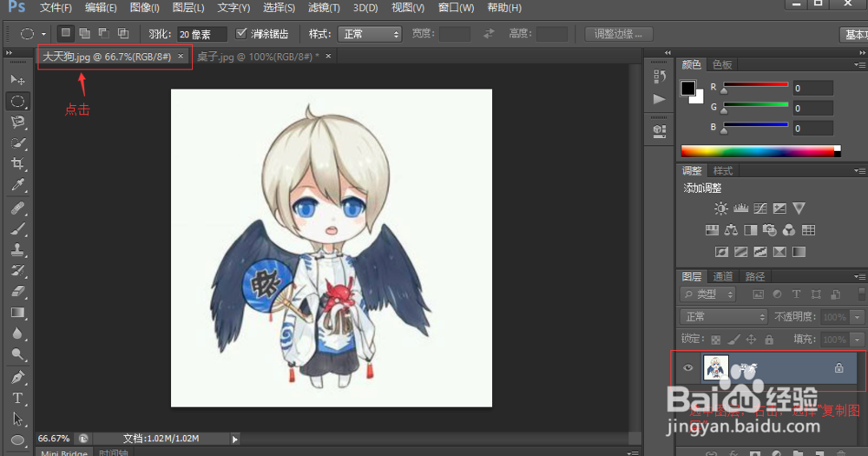The height and width of the screenshot is (456, 868).
Task: Click the red R channel slider
Action: click(756, 85)
